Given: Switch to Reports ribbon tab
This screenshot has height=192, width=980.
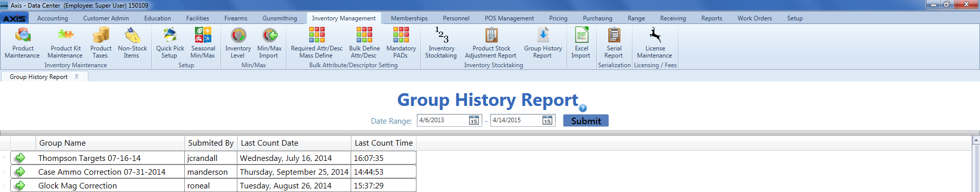Looking at the screenshot, I should point(712,18).
